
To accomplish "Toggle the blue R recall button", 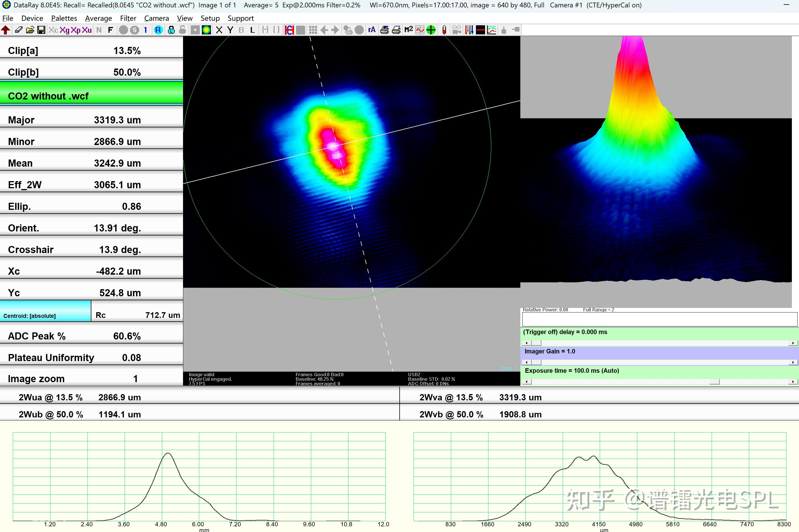I will point(158,30).
